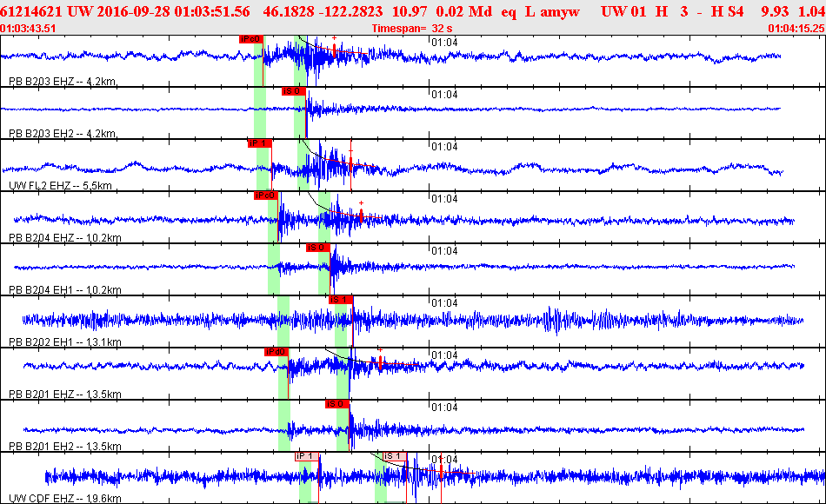The height and width of the screenshot is (504, 826).
Task: Click the 01:04 time tick on B201 EHZ trace
Action: click(x=444, y=355)
